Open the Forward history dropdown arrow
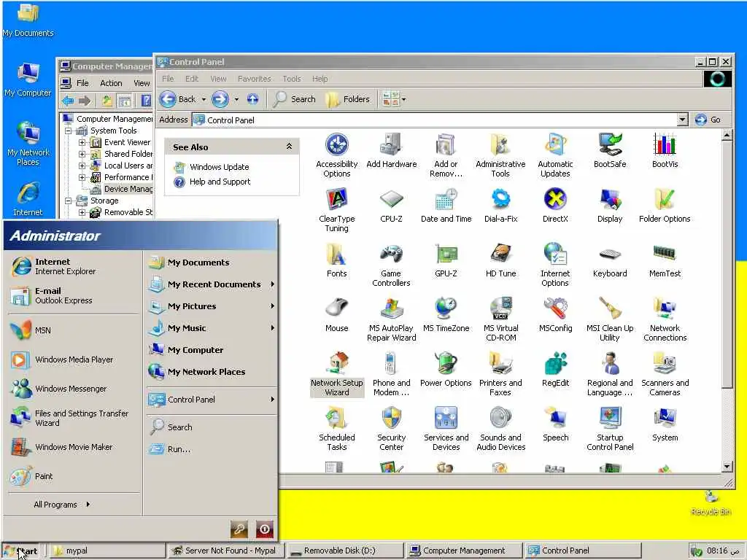Image resolution: width=747 pixels, height=560 pixels. 236,99
